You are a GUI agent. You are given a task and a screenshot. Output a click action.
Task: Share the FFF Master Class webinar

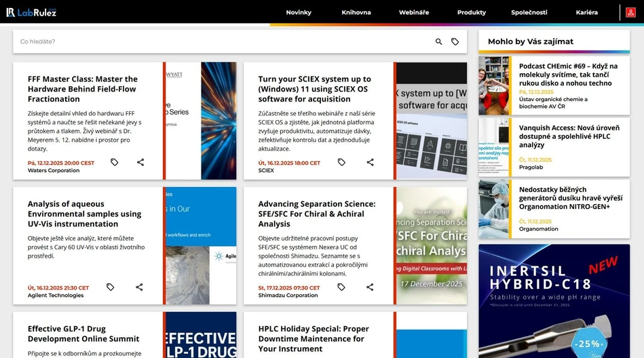(140, 163)
